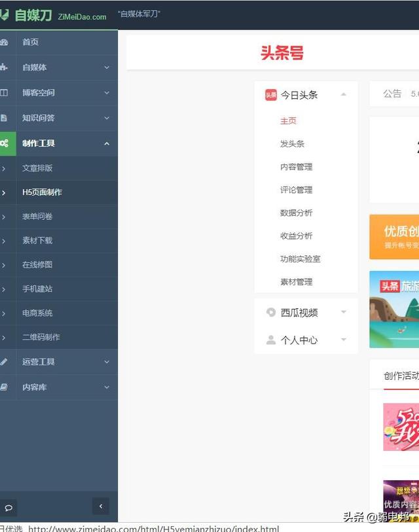Click the ZiMeiDao logo icon
Screen dimensions: 419x532
coord(4,14)
